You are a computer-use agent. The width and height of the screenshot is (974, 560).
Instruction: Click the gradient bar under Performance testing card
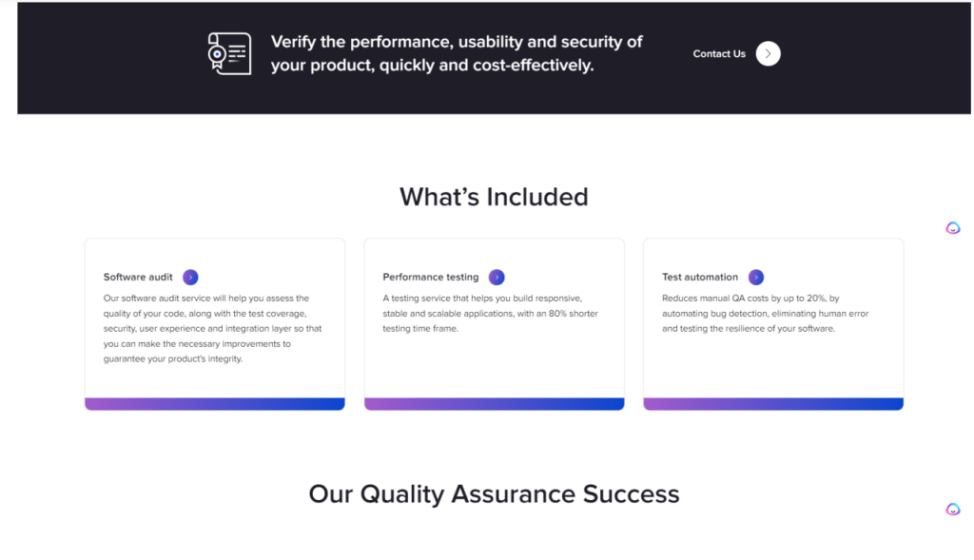click(x=494, y=403)
